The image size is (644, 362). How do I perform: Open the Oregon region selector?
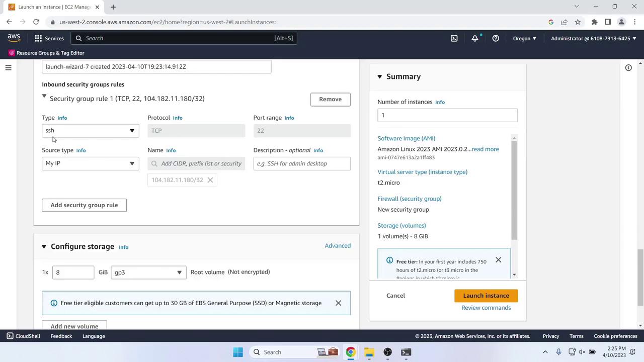click(x=525, y=38)
